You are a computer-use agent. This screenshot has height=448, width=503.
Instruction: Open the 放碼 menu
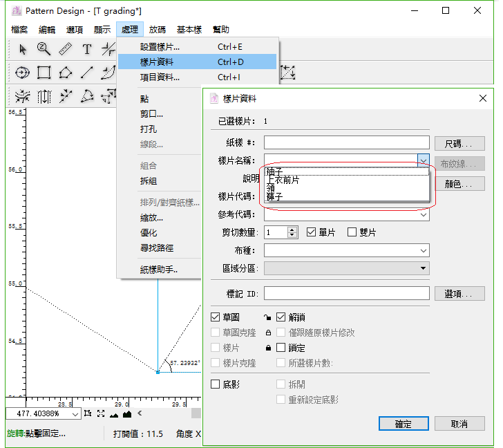pyautogui.click(x=157, y=30)
